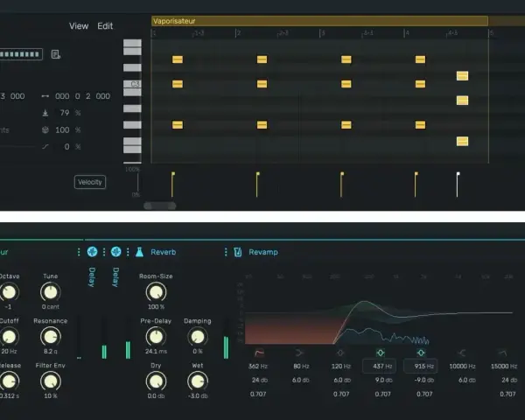
Task: Click the 24.1 ms Pre-Delay value
Action: click(156, 352)
